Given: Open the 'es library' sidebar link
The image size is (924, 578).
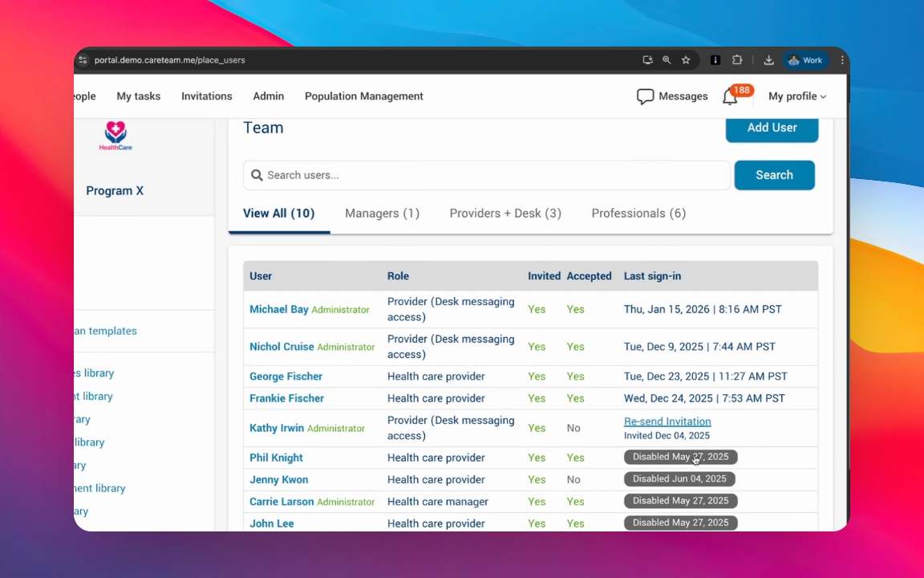Looking at the screenshot, I should tap(95, 373).
